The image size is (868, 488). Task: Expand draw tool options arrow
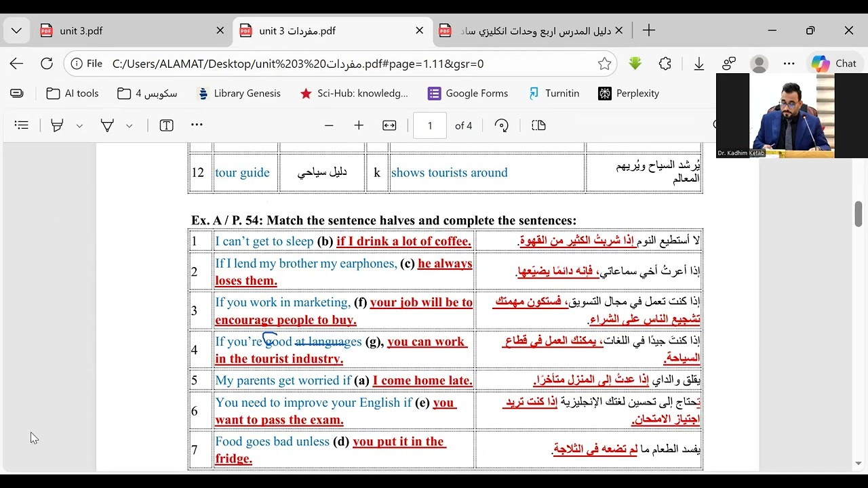pyautogui.click(x=129, y=125)
